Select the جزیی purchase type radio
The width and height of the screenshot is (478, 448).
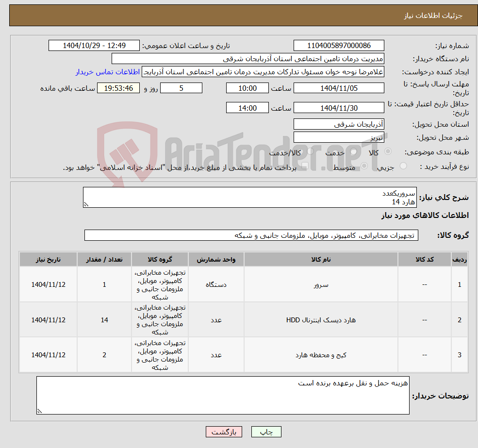point(403,166)
